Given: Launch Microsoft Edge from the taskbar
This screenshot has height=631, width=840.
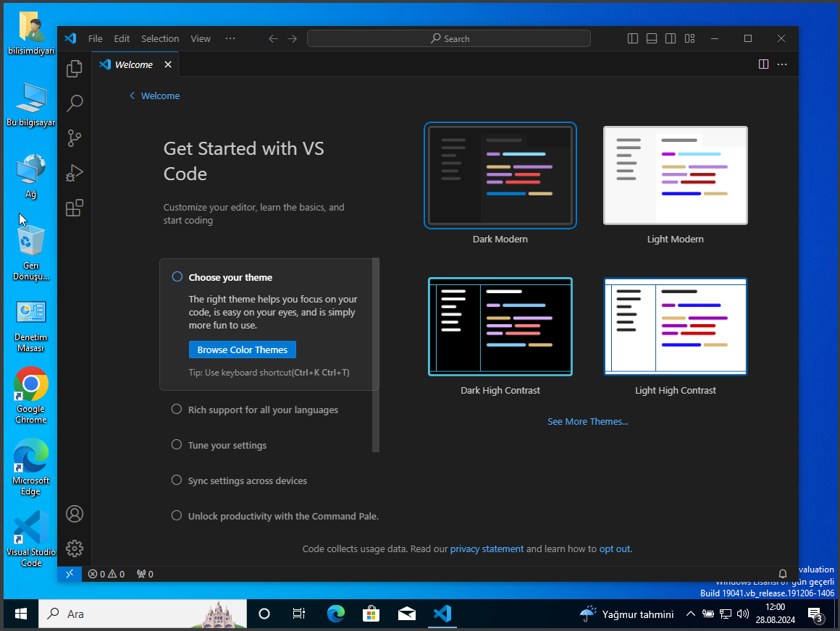Looking at the screenshot, I should coord(336,614).
